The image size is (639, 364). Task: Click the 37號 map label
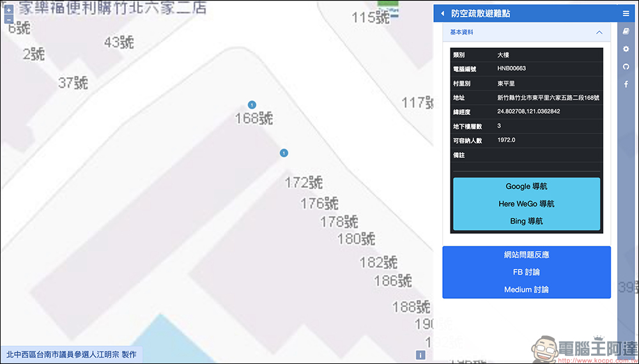click(x=73, y=83)
